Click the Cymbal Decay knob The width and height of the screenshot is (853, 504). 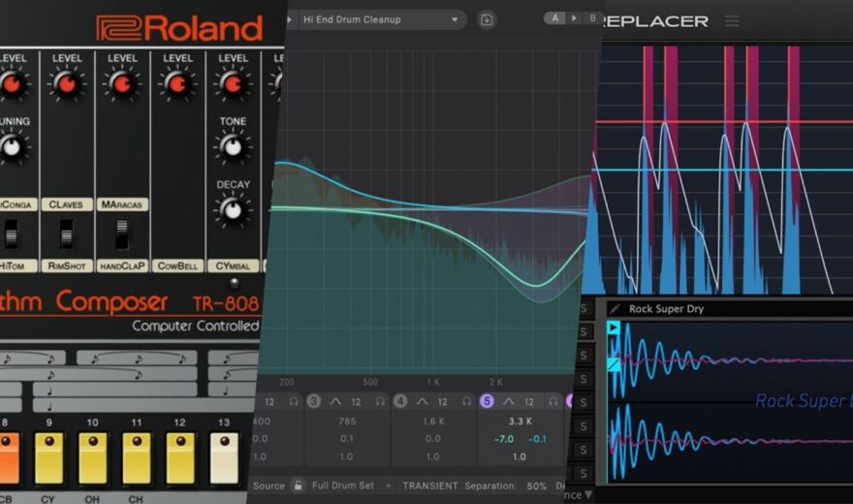(x=233, y=210)
